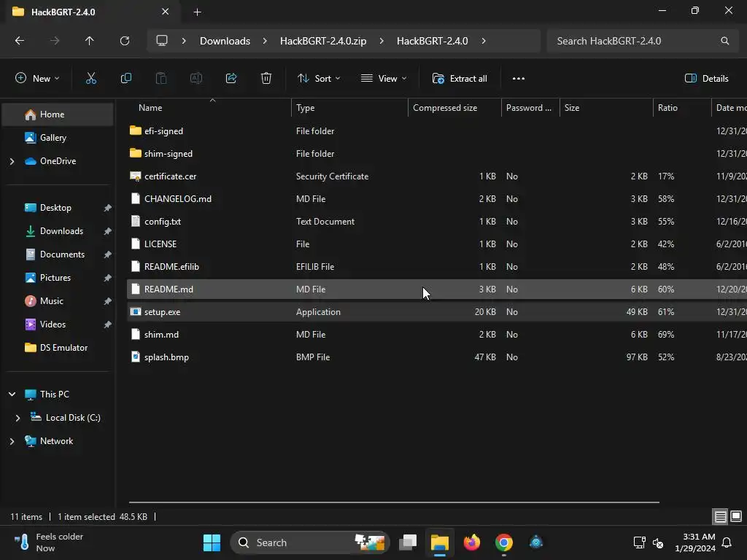The width and height of the screenshot is (747, 560).
Task: Expand chevron after HackBGRT-2.4.0 breadcrumb
Action: coord(484,41)
